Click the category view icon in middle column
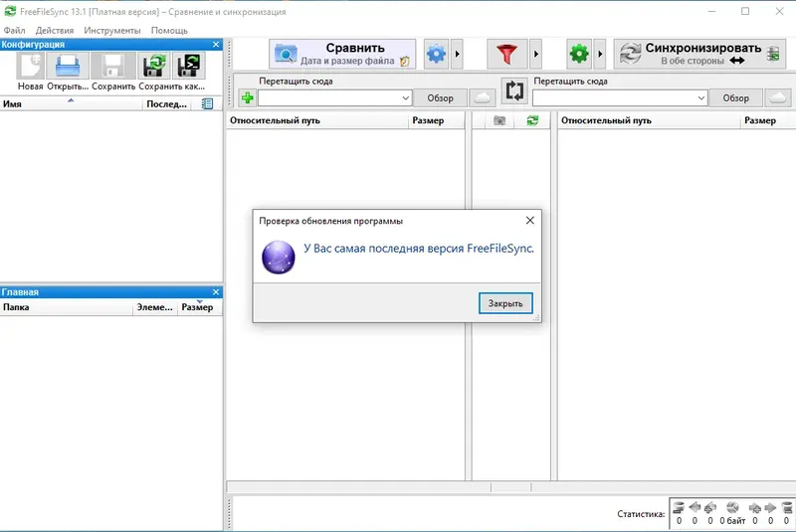This screenshot has width=796, height=532. click(499, 120)
